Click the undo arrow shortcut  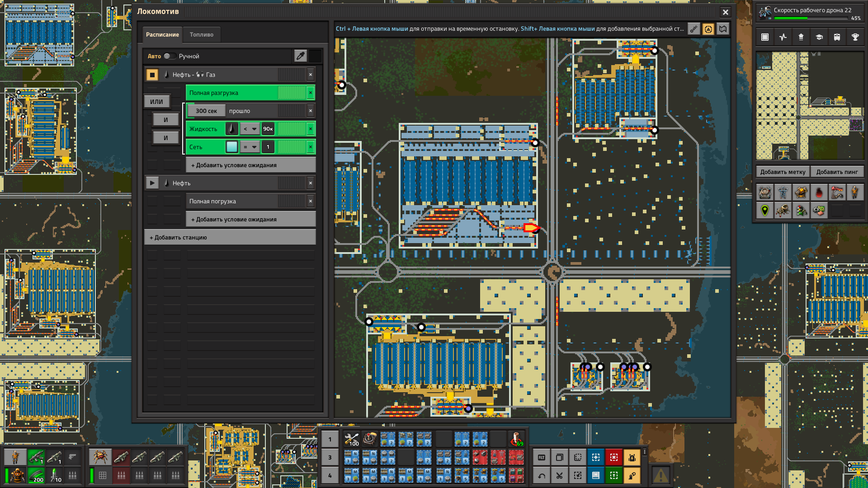(542, 475)
